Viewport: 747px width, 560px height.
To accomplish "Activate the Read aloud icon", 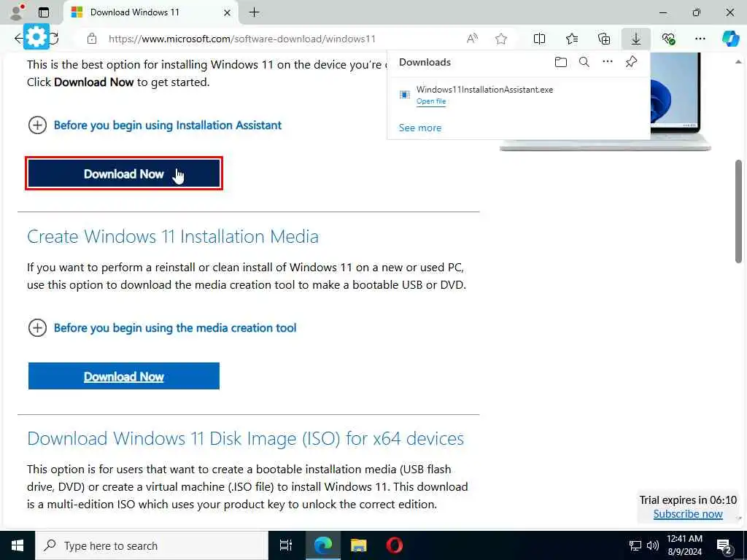I will point(472,39).
